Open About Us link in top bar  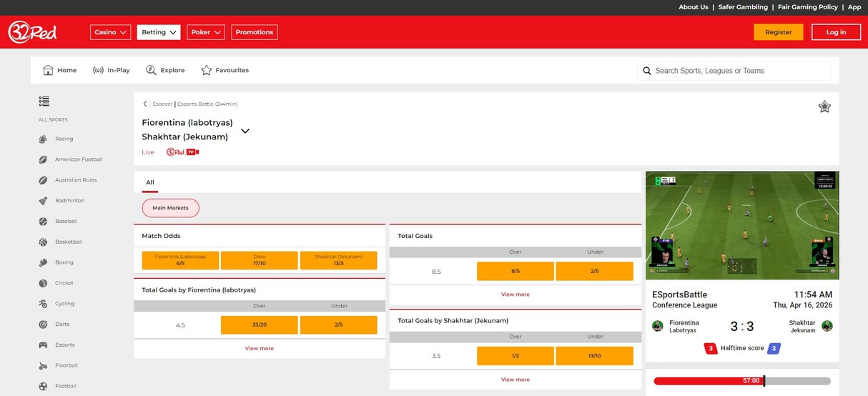pos(694,7)
